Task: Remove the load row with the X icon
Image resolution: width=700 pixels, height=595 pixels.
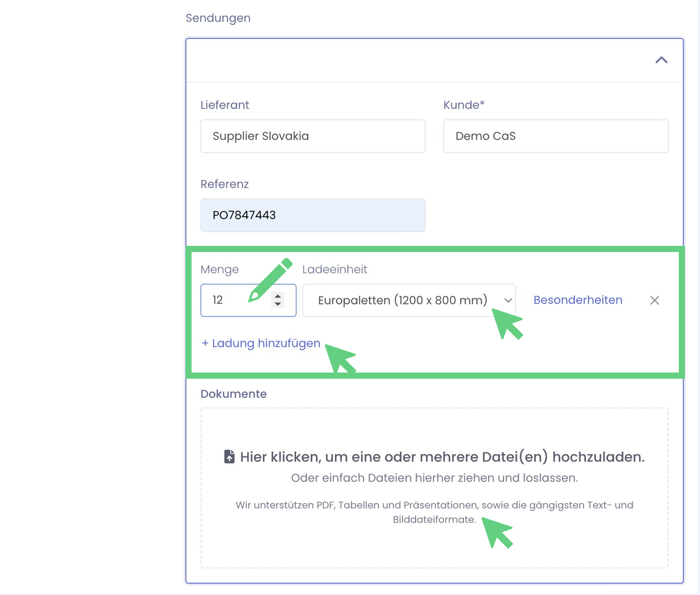Action: [654, 301]
